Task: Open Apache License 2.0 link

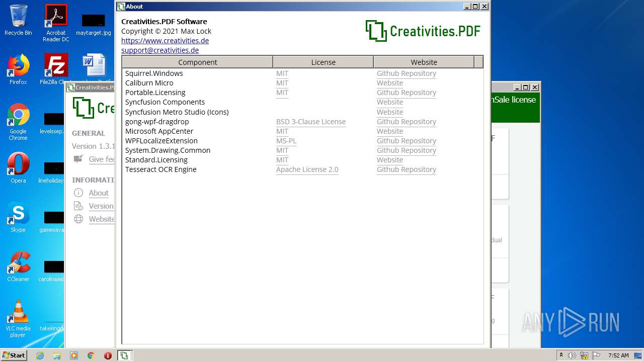Action: (x=307, y=169)
